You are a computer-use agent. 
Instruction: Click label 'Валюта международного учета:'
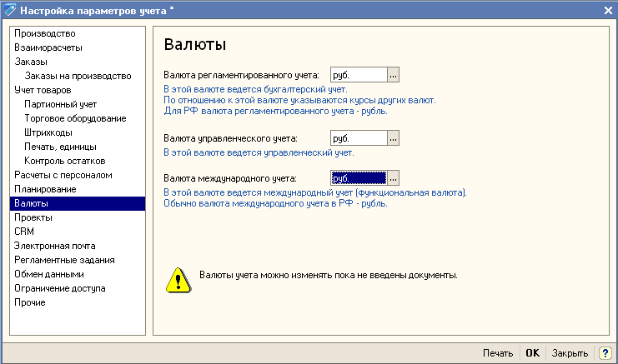[x=230, y=178]
